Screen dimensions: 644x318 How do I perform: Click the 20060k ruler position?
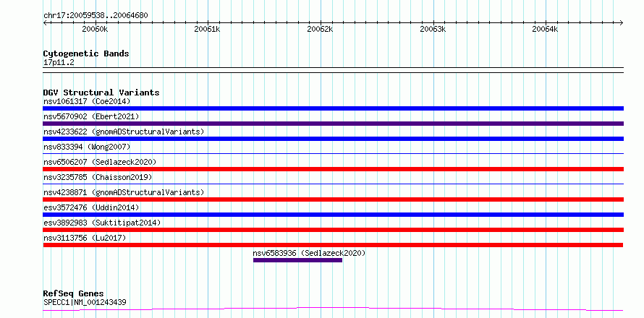pyautogui.click(x=96, y=29)
